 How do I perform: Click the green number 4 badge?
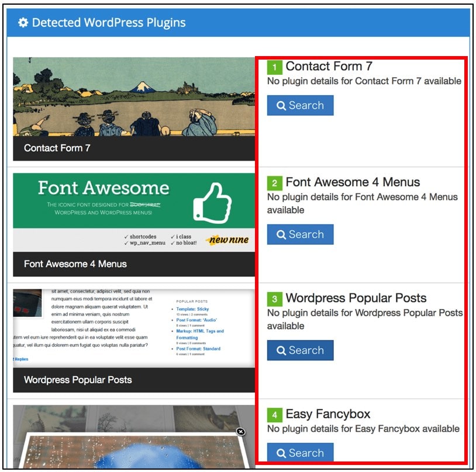(275, 415)
